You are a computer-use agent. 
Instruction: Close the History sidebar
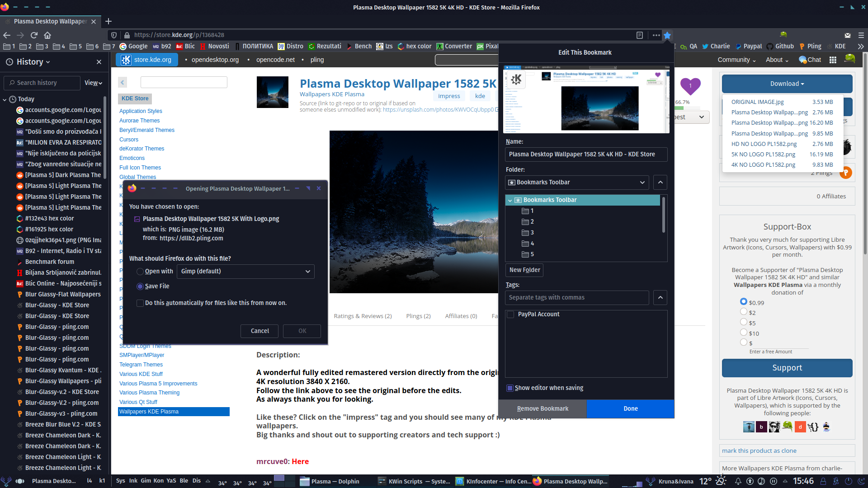[x=99, y=62]
